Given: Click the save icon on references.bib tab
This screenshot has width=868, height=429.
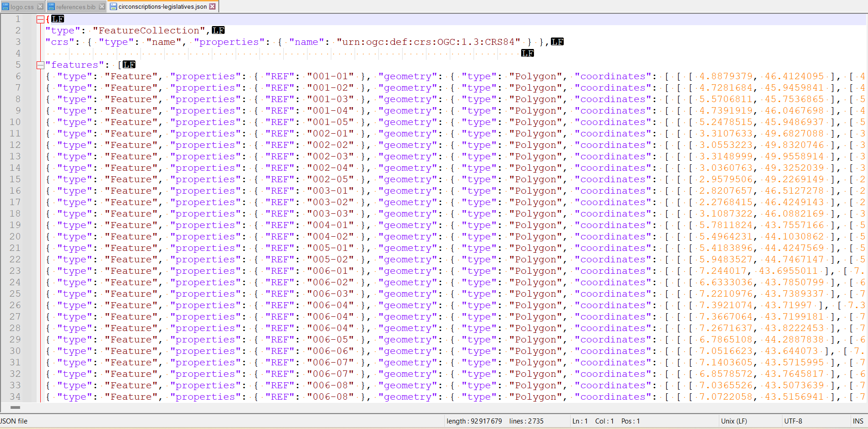Looking at the screenshot, I should click(51, 6).
